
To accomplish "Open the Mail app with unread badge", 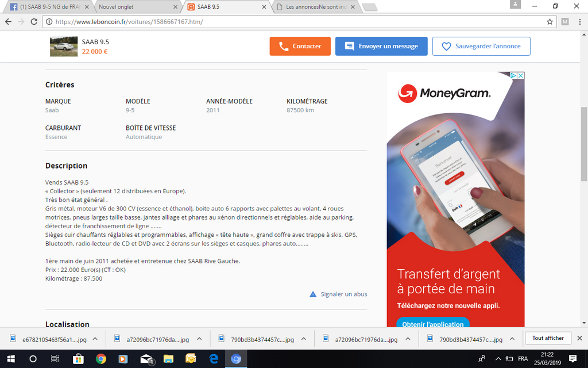I will click(146, 359).
